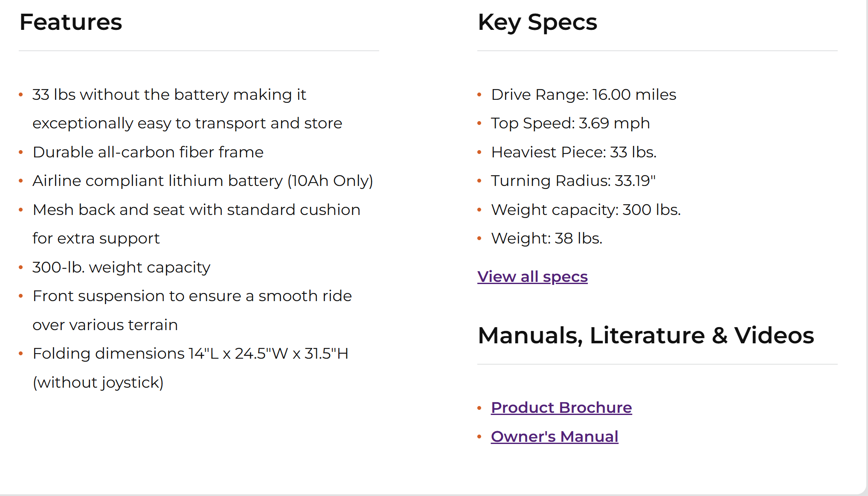
Task: Click the Durable all-carbon fiber frame feature
Action: [148, 152]
